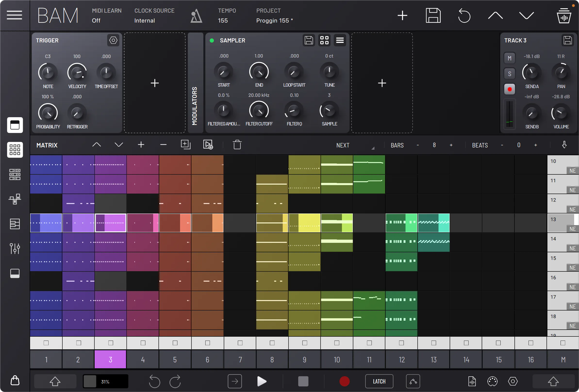This screenshot has height=392, width=579.
Task: Click the metronome icon
Action: pos(196,16)
